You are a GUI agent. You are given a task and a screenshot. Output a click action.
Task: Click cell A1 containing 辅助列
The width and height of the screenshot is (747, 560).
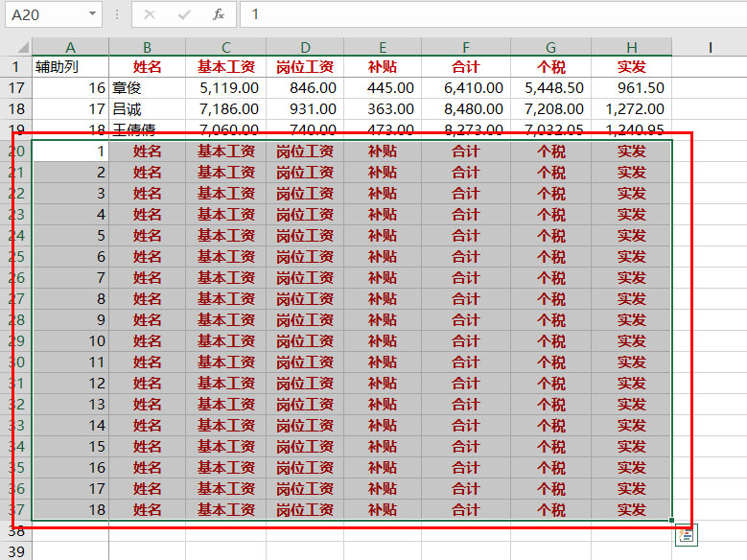[x=71, y=67]
